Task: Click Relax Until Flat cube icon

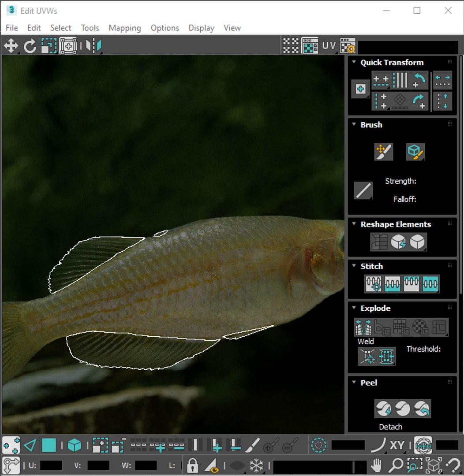Action: click(x=398, y=242)
